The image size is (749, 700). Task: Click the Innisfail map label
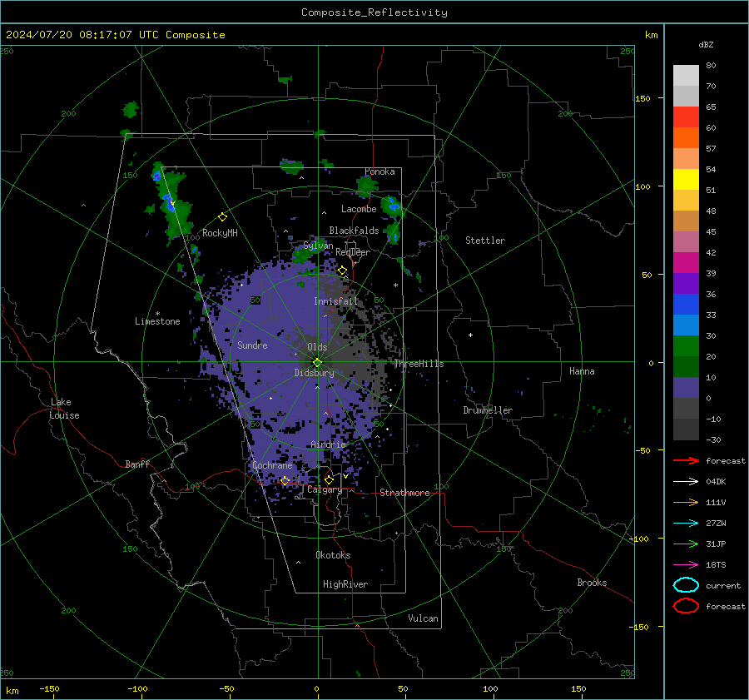[x=336, y=301]
